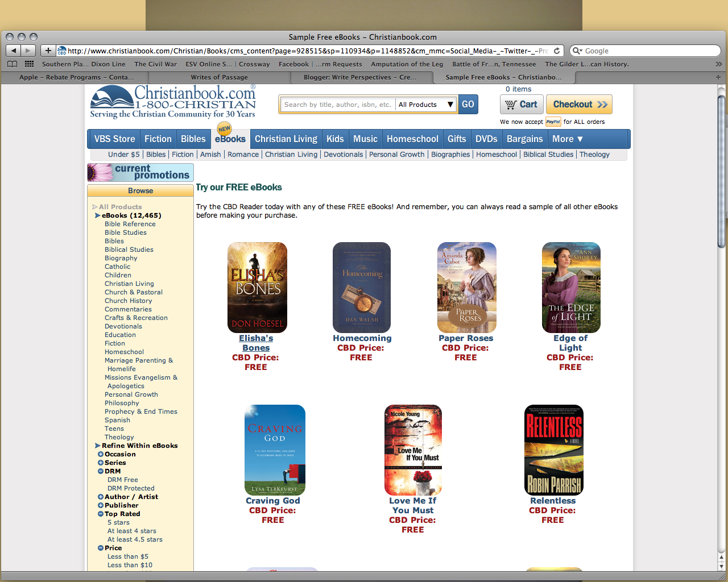Open the Biographies subnav link
The image size is (728, 582).
(x=450, y=155)
